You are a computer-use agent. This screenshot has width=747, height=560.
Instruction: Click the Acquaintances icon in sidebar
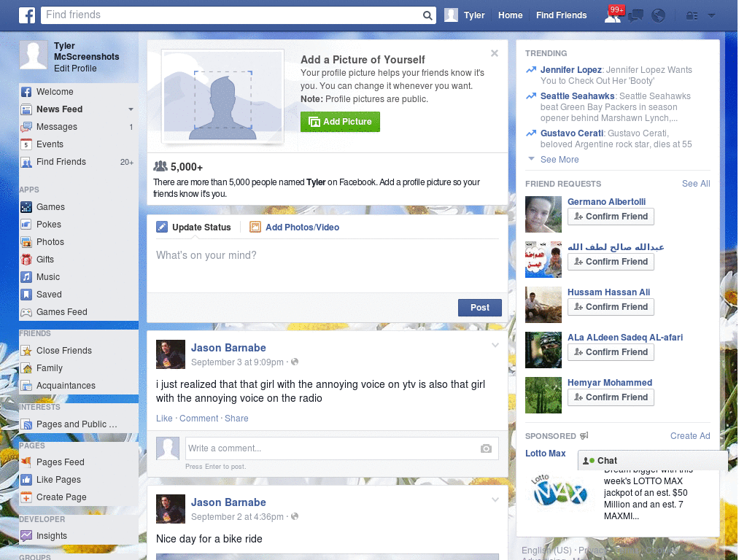(26, 386)
